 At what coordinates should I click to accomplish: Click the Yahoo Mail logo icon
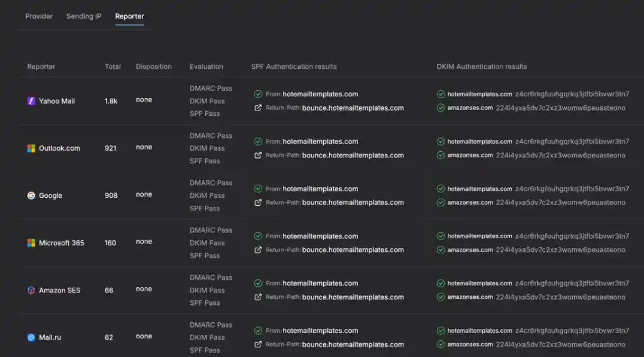click(x=31, y=101)
